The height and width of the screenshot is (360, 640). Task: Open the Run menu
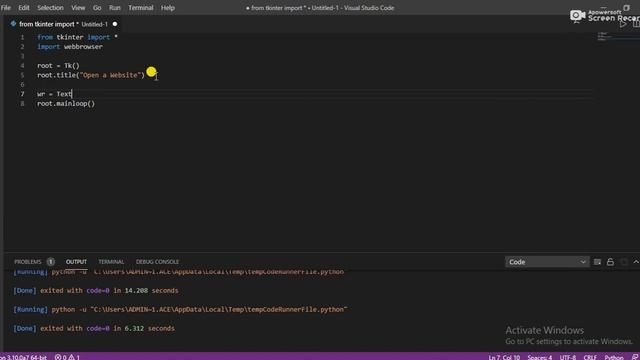[x=115, y=8]
